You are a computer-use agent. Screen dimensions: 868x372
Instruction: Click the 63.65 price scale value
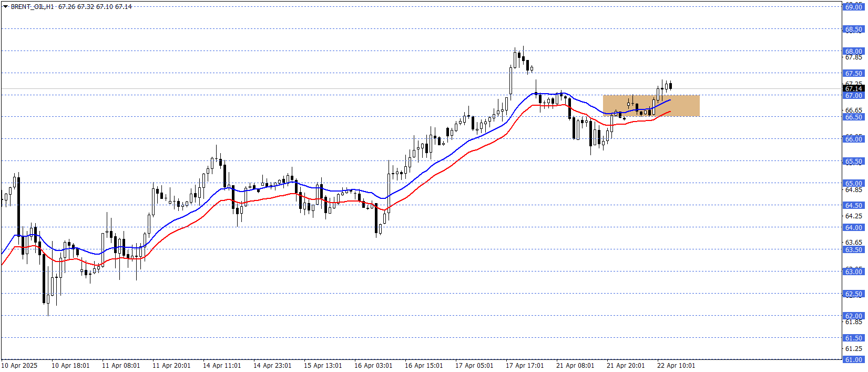(x=854, y=242)
